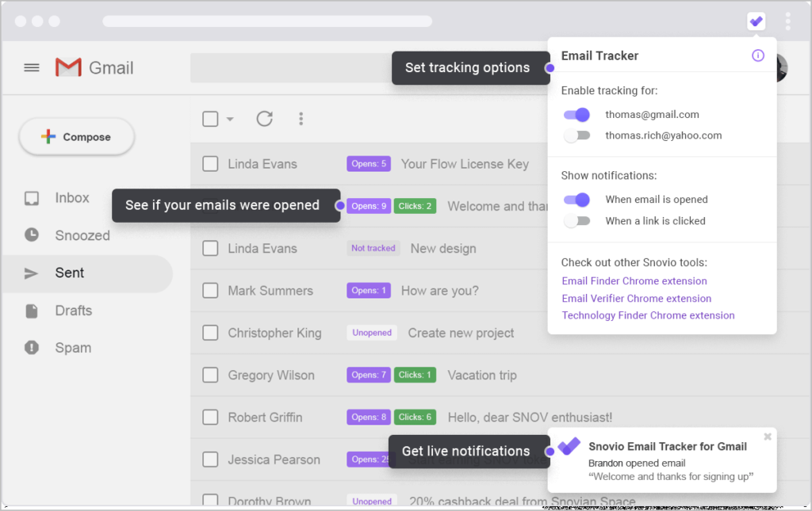This screenshot has width=812, height=511.
Task: Click the Snovio Email Tracker extension icon
Action: pyautogui.click(x=756, y=21)
